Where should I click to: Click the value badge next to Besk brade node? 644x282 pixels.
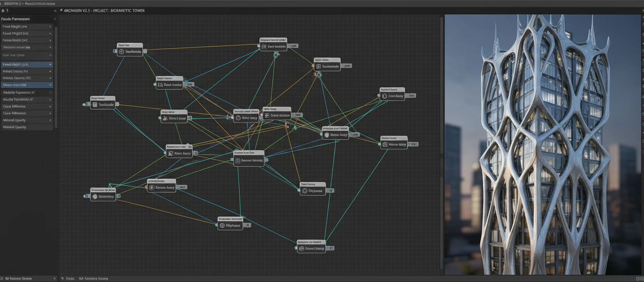tap(191, 84)
